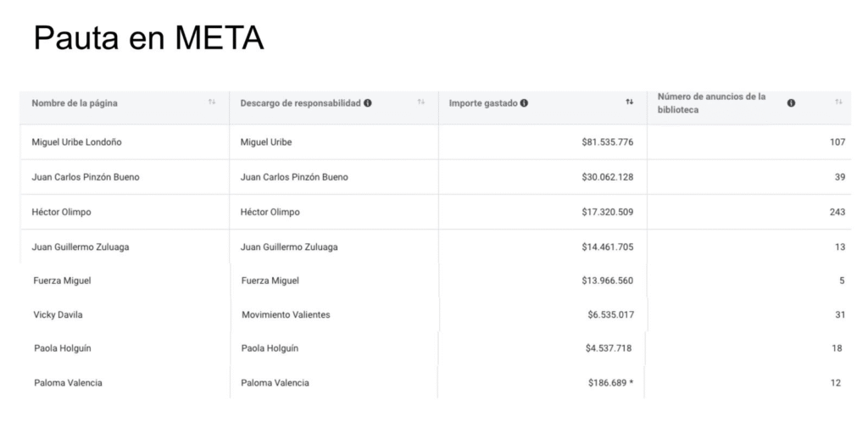This screenshot has width=868, height=444.
Task: Click the Nombre de la página header
Action: [75, 103]
